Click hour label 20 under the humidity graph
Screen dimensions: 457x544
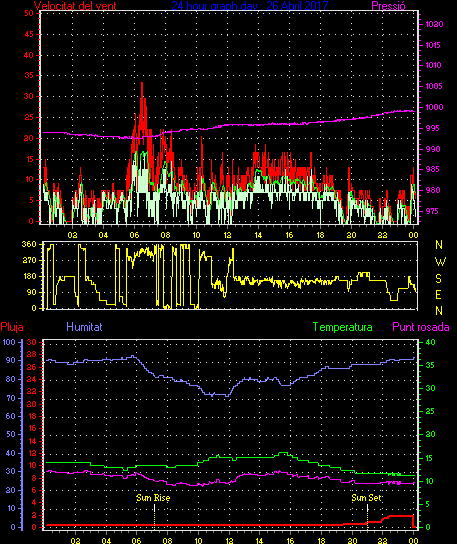pyautogui.click(x=352, y=541)
